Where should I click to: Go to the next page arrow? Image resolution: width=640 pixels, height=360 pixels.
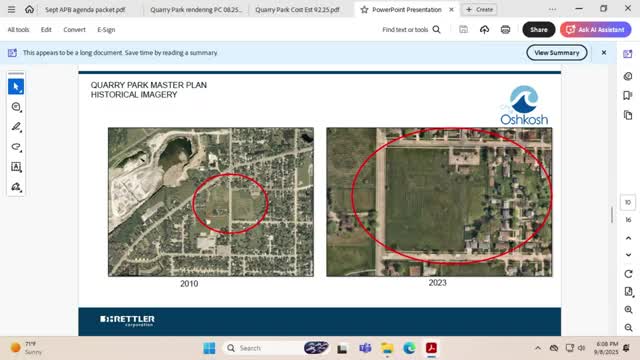(628, 255)
